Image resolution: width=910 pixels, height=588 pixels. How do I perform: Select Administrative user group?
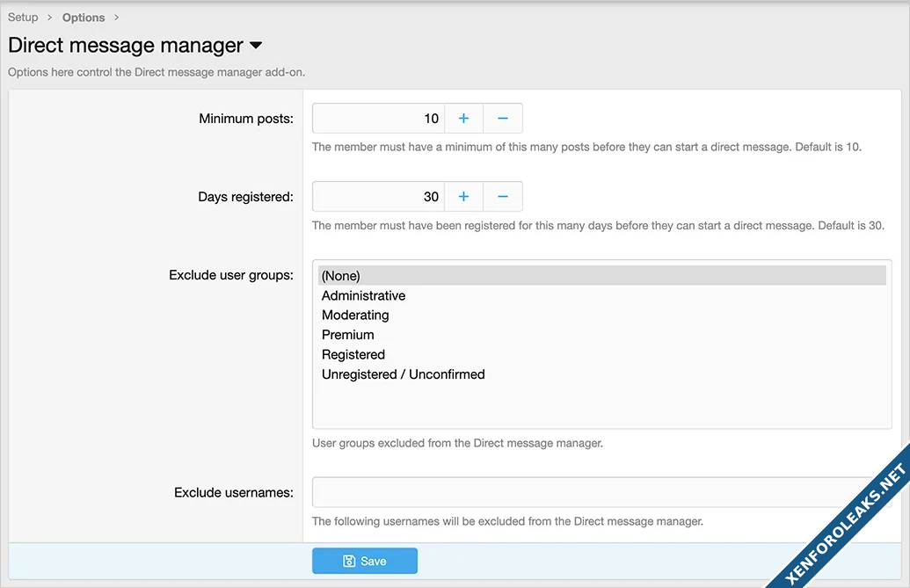coord(363,296)
